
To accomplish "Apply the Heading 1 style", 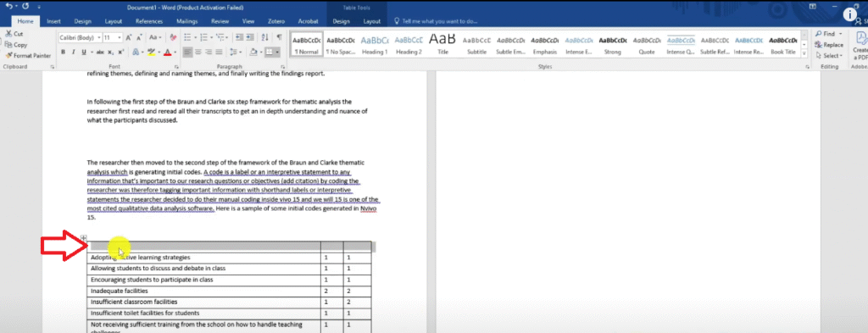I will click(x=375, y=44).
